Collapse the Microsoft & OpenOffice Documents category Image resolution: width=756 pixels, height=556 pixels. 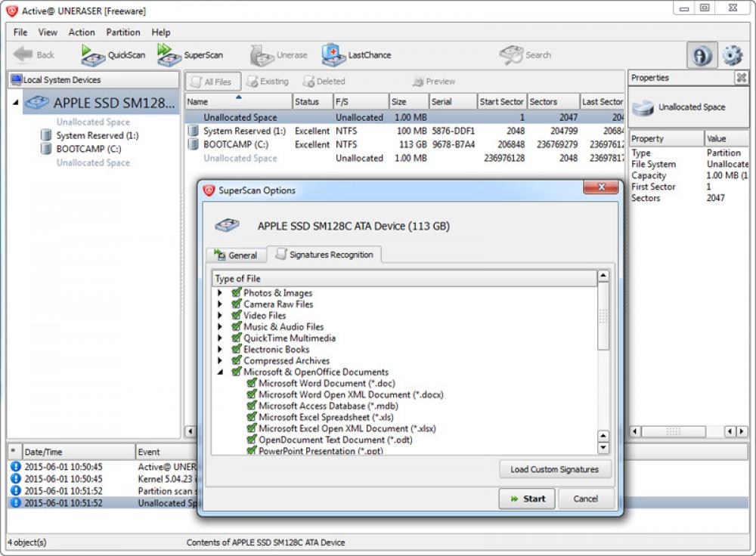222,372
